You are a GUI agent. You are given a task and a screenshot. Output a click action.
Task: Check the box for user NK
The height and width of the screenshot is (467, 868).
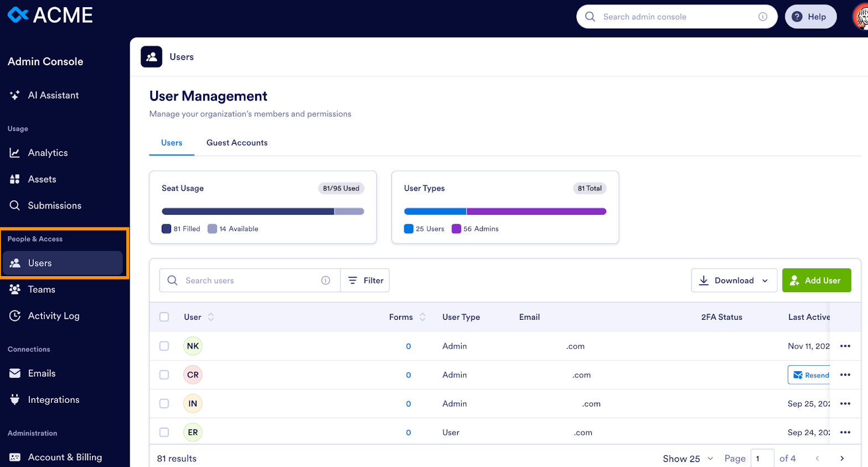click(164, 346)
